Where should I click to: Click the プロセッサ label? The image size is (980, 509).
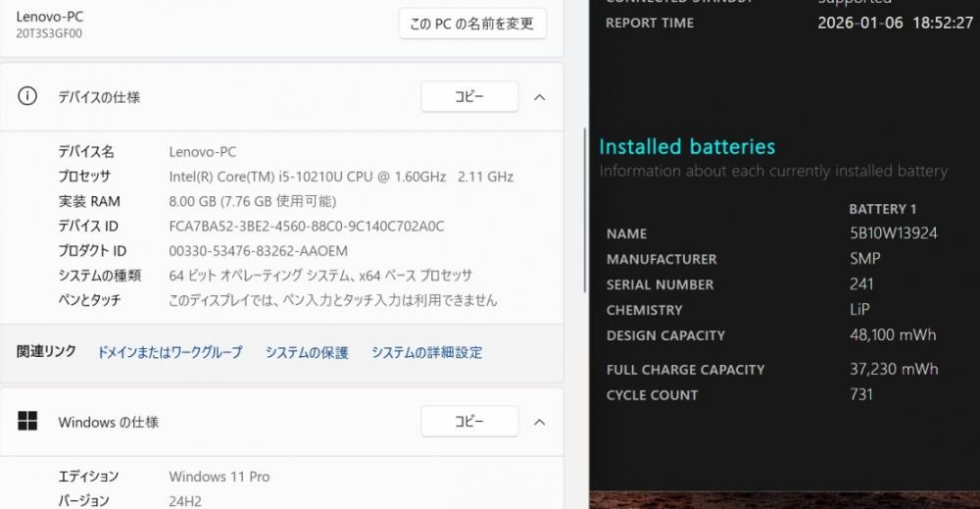tap(84, 177)
